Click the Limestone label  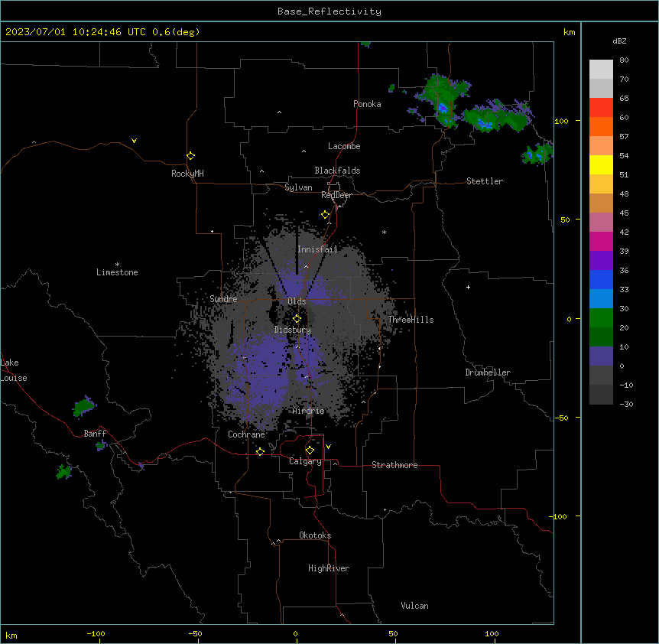click(x=117, y=272)
